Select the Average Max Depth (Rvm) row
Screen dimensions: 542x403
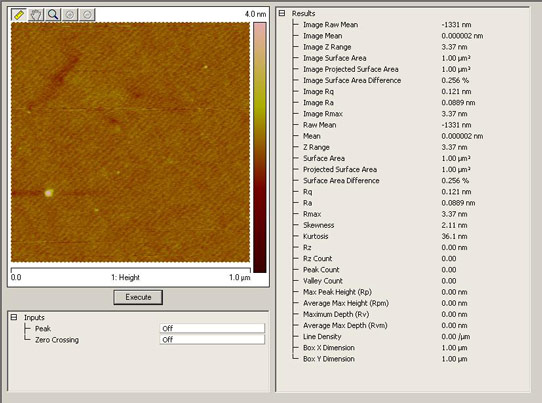[x=385, y=325]
